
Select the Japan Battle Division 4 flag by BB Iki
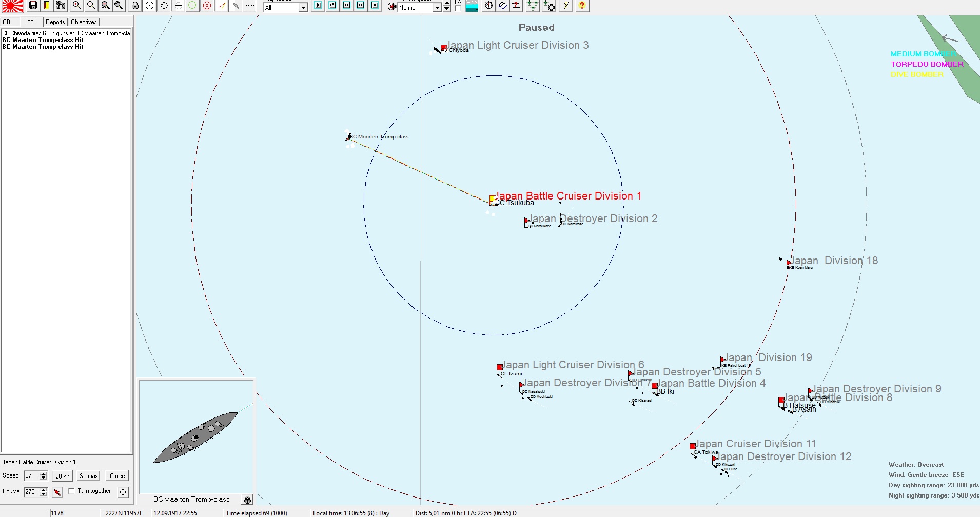pos(654,386)
